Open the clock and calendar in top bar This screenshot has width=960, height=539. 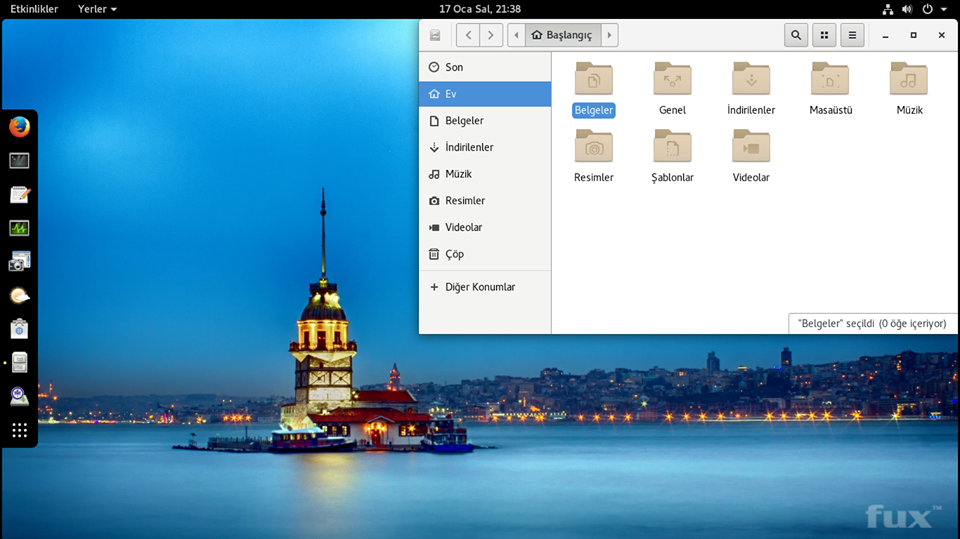tap(480, 9)
